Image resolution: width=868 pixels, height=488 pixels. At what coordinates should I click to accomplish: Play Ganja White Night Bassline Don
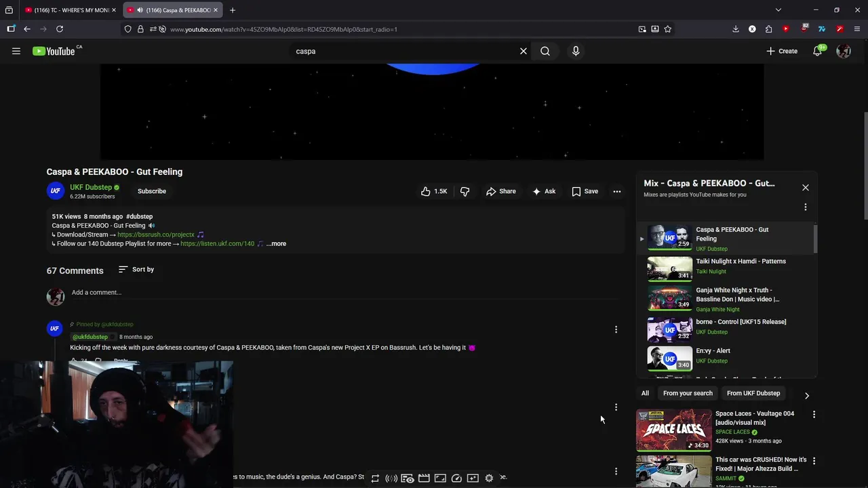726,298
